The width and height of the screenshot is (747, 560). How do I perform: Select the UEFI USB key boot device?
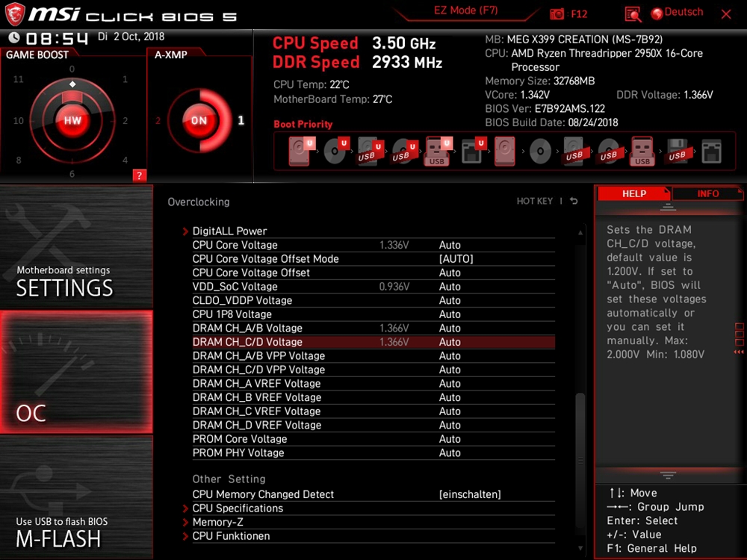tap(437, 151)
